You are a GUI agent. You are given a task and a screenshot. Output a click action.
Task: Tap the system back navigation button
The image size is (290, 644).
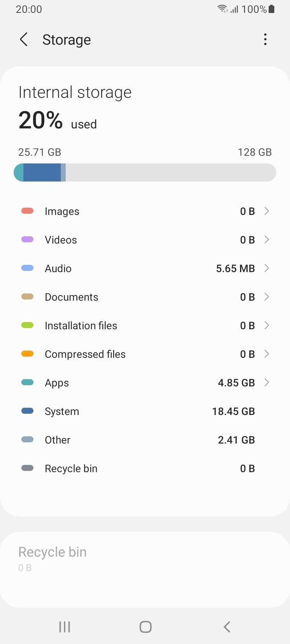(x=227, y=627)
